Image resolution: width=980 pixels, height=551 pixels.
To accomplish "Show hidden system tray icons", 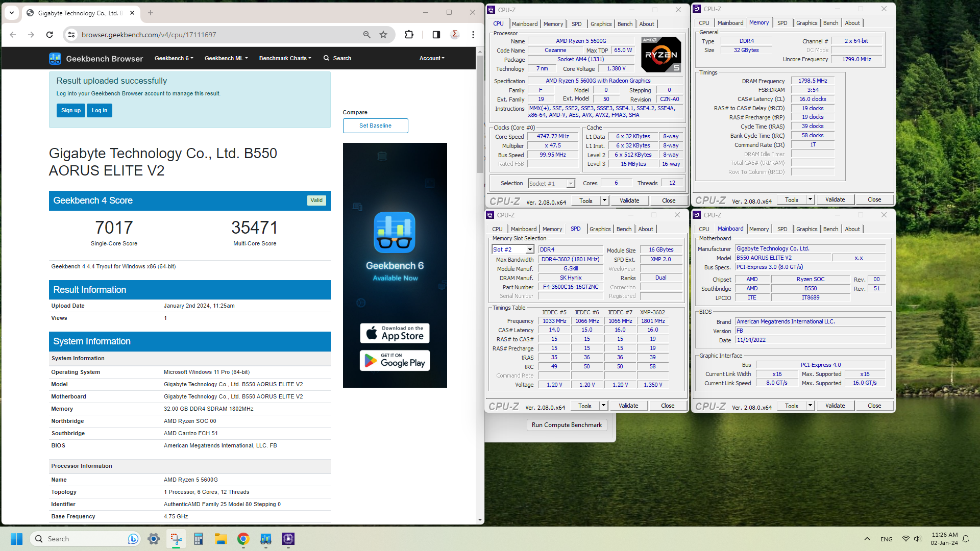I will (867, 539).
